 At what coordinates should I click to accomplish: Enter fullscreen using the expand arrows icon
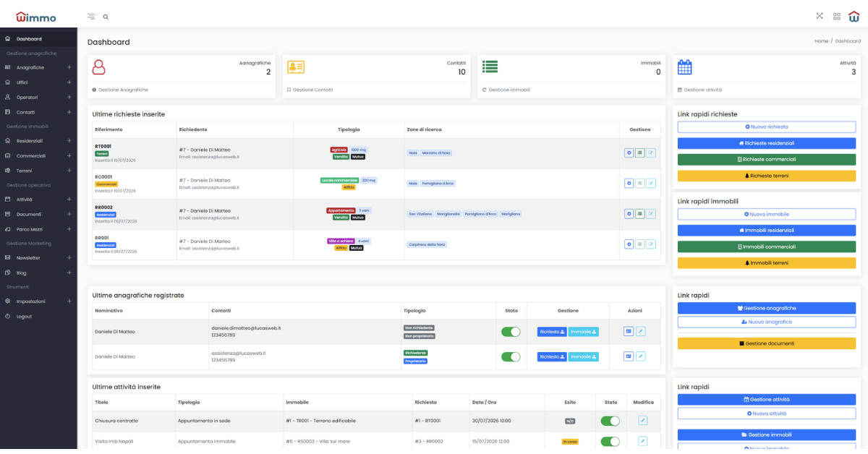tap(820, 15)
